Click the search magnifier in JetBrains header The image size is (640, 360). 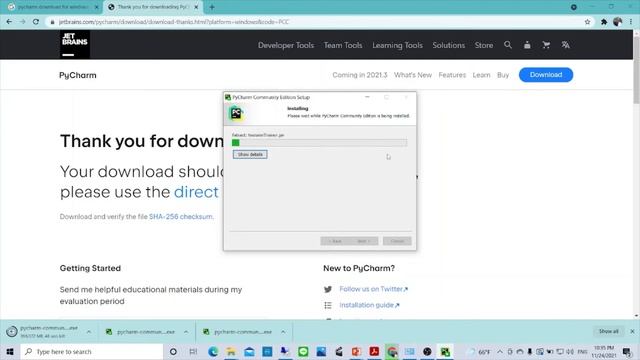508,45
